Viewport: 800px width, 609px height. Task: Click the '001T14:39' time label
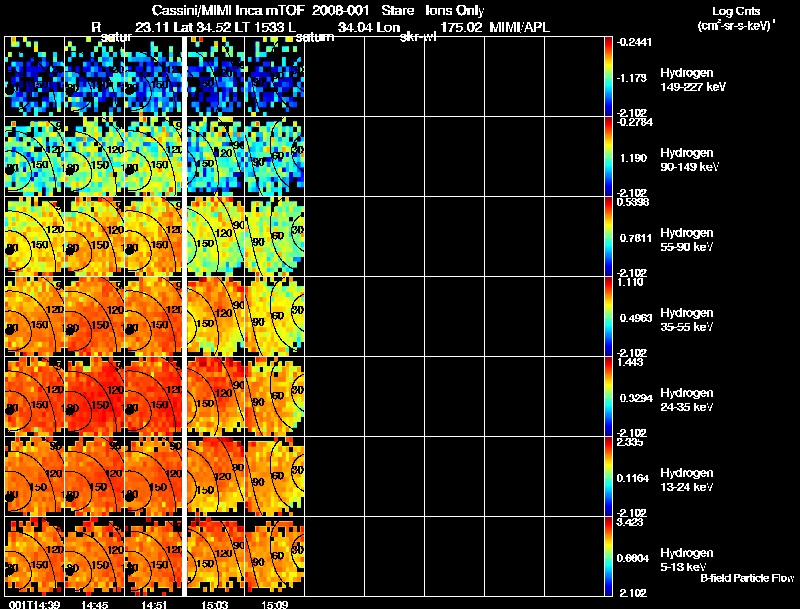[35, 604]
